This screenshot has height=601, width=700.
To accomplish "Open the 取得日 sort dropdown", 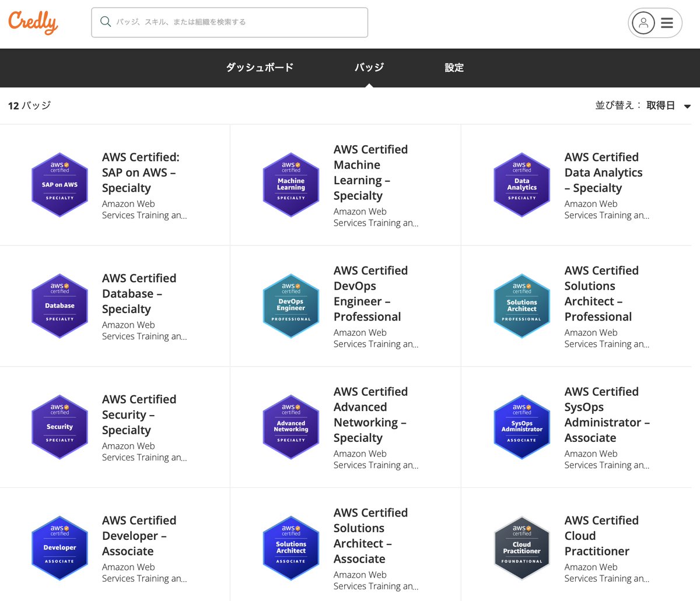I will [668, 106].
